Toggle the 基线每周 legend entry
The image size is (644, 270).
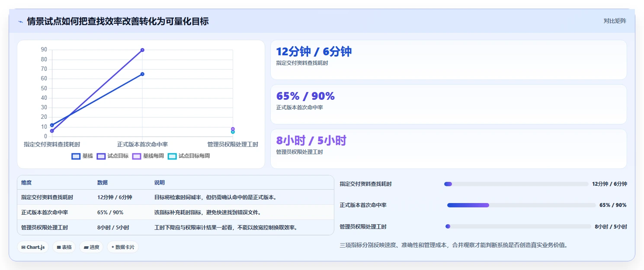click(148, 156)
